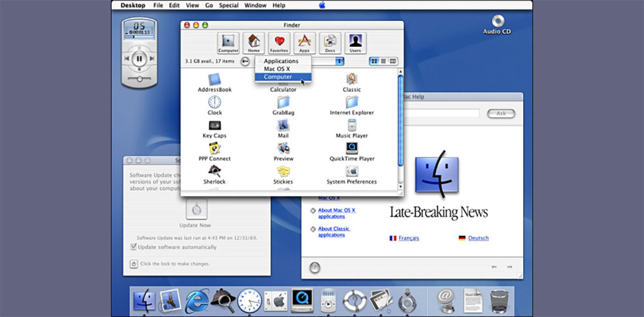
Task: Launch QuickTime Player from the Dock
Action: click(x=302, y=301)
